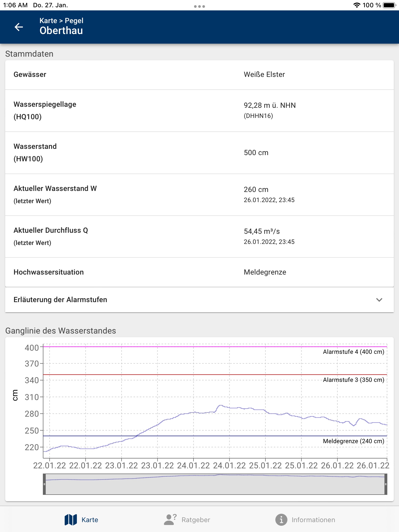The image size is (399, 532).
Task: Tap the battery status icon
Action: coord(389,5)
